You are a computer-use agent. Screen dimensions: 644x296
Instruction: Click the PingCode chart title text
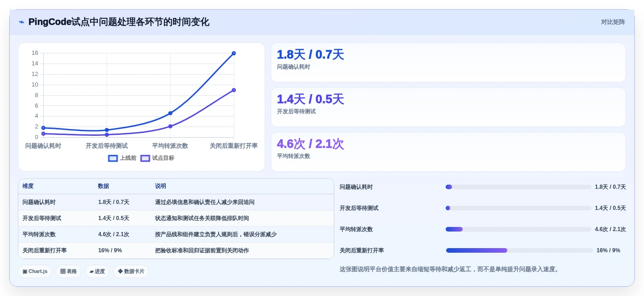(x=119, y=22)
